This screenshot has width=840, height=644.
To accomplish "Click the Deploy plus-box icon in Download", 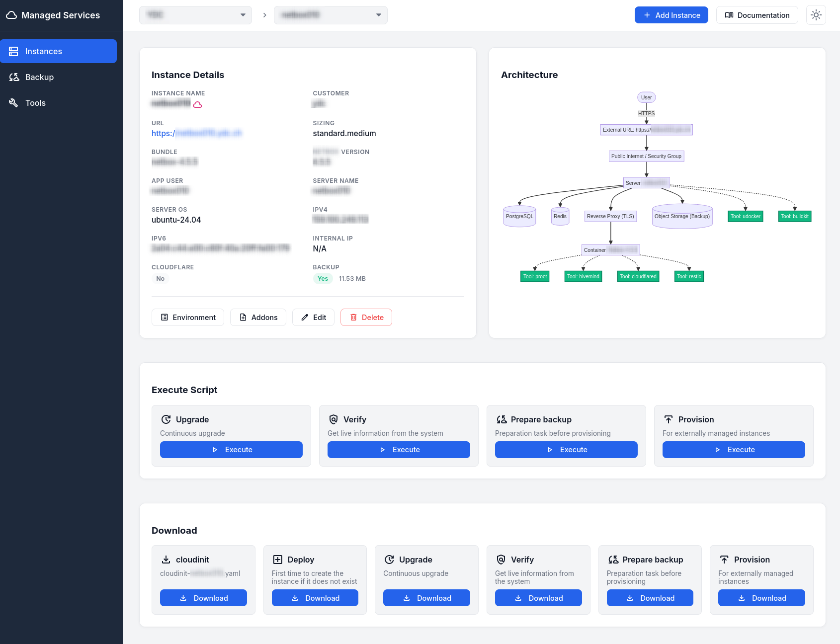I will click(277, 560).
